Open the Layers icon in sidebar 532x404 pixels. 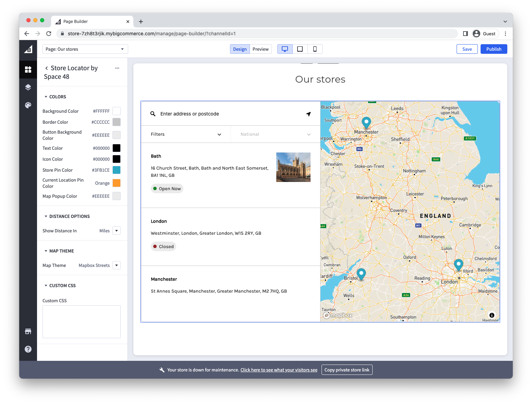(x=28, y=87)
